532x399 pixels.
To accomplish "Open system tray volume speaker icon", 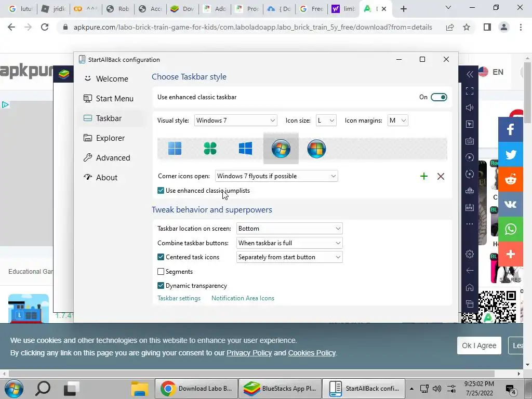I will [x=436, y=389].
